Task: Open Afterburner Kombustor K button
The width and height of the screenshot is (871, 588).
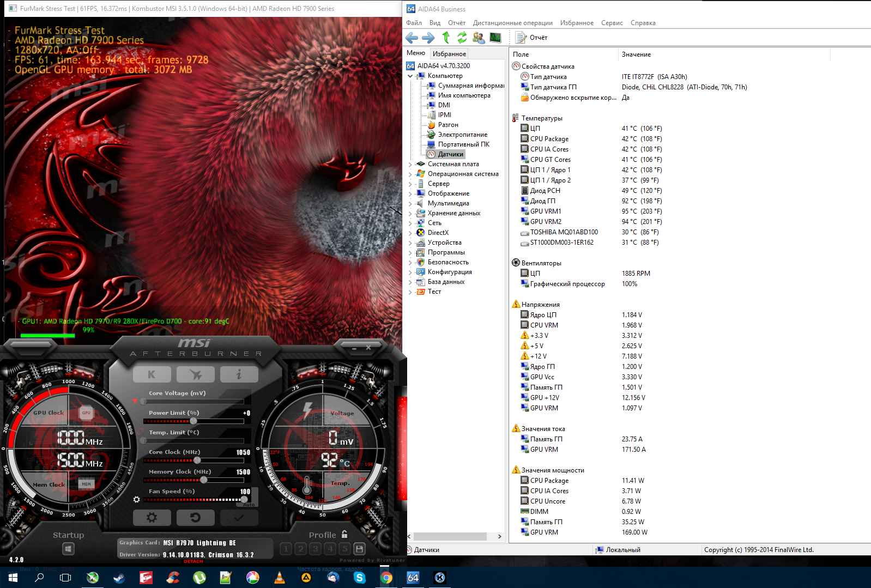Action: (152, 374)
